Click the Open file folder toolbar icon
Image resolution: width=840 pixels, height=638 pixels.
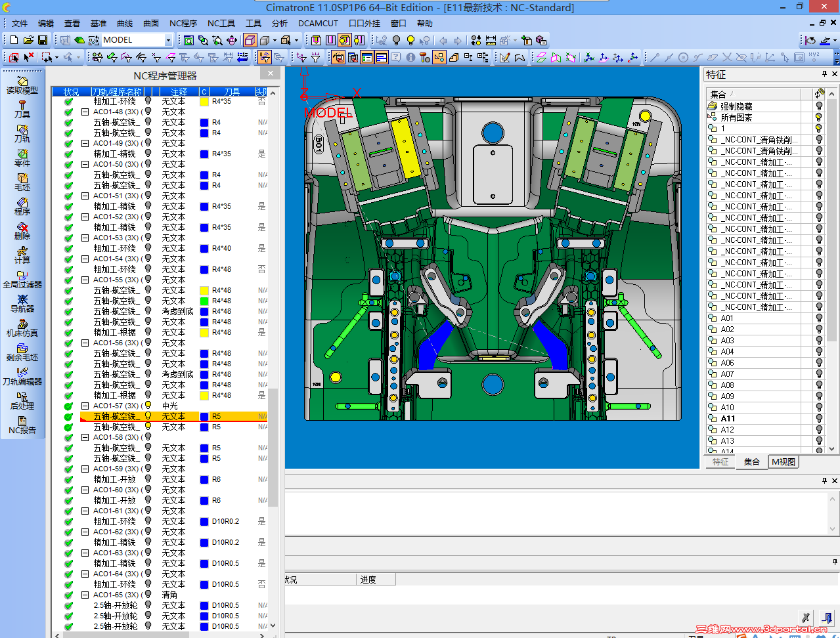click(28, 40)
